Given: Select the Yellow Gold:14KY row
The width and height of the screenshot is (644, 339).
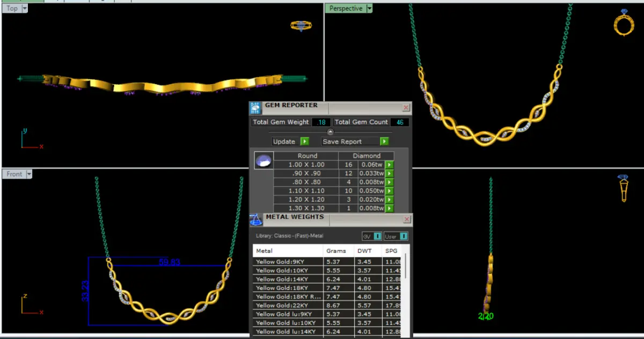Looking at the screenshot, I should [327, 279].
